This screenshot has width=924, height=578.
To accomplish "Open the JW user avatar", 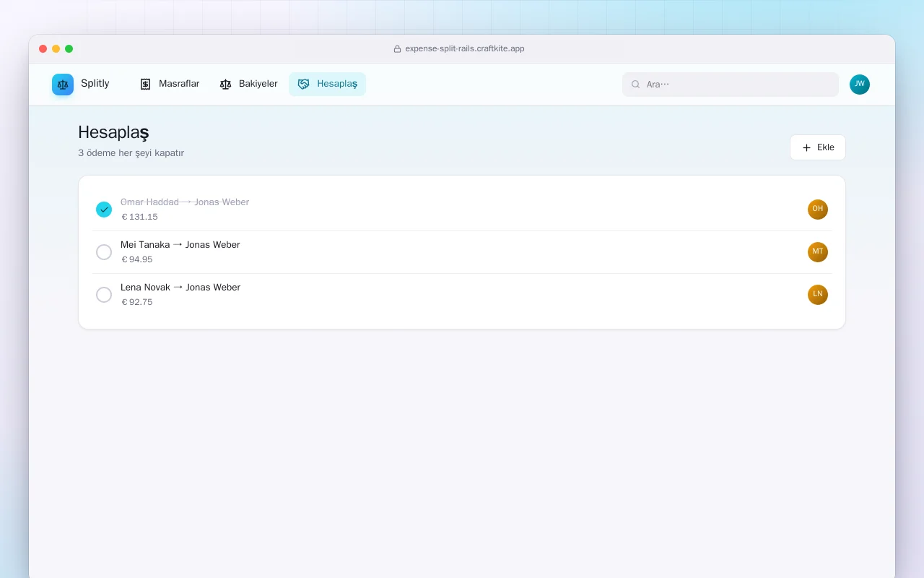I will point(860,85).
